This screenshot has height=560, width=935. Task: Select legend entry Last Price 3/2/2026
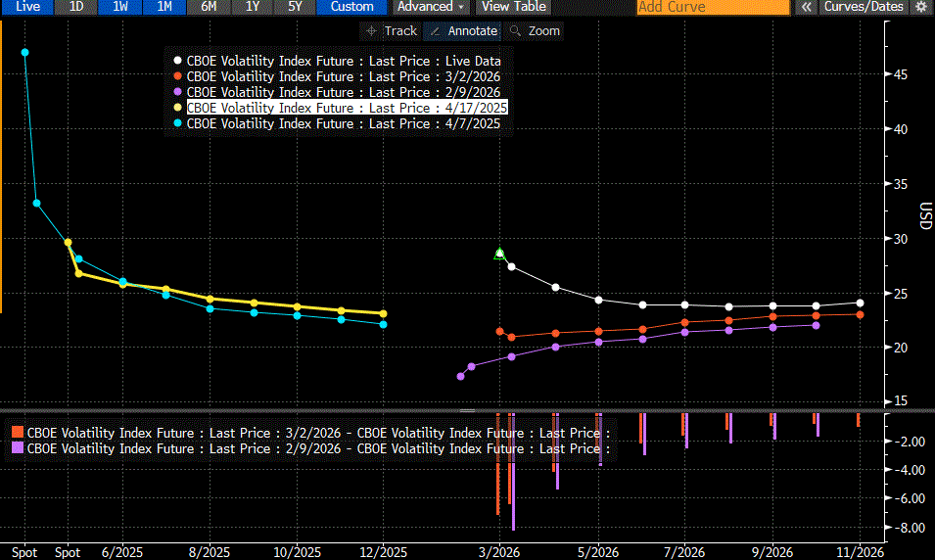(x=344, y=76)
